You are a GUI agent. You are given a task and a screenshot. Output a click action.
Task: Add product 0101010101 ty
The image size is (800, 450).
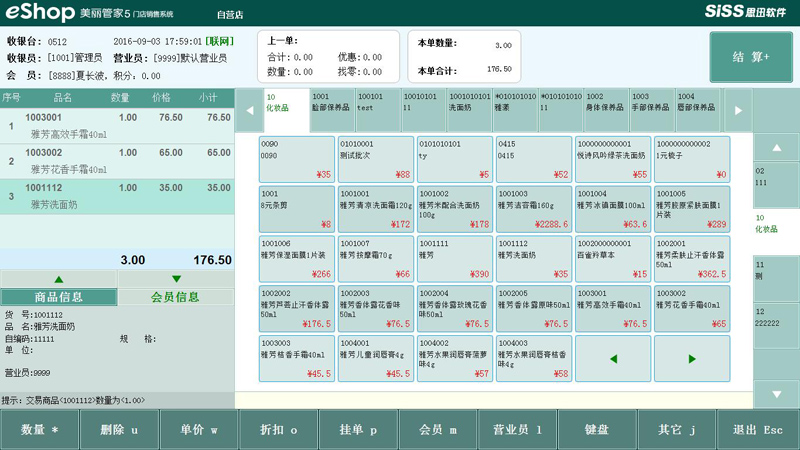455,159
